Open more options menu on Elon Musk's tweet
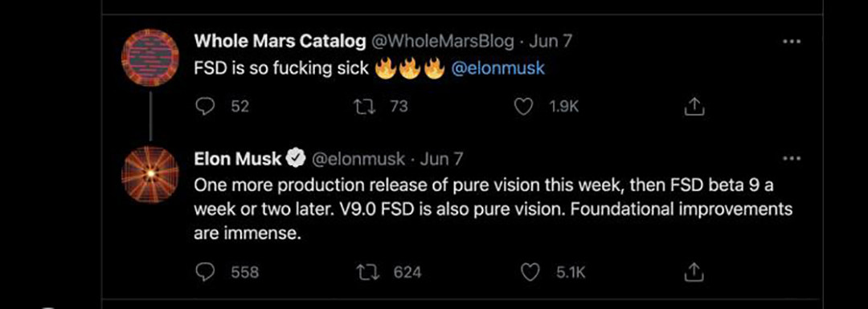The height and width of the screenshot is (309, 868). click(792, 159)
